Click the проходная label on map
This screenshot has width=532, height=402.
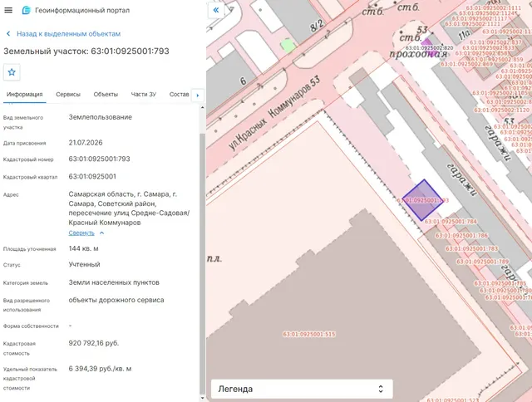[x=418, y=54]
